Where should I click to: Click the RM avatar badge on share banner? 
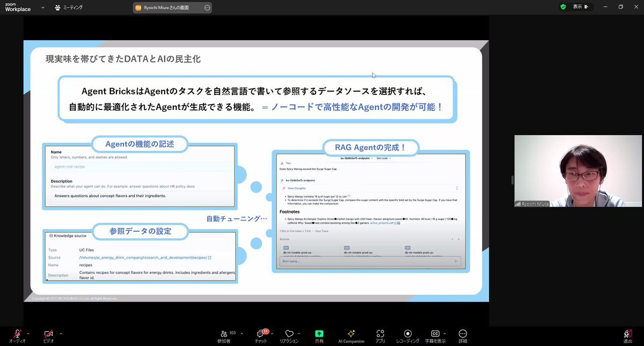click(138, 8)
